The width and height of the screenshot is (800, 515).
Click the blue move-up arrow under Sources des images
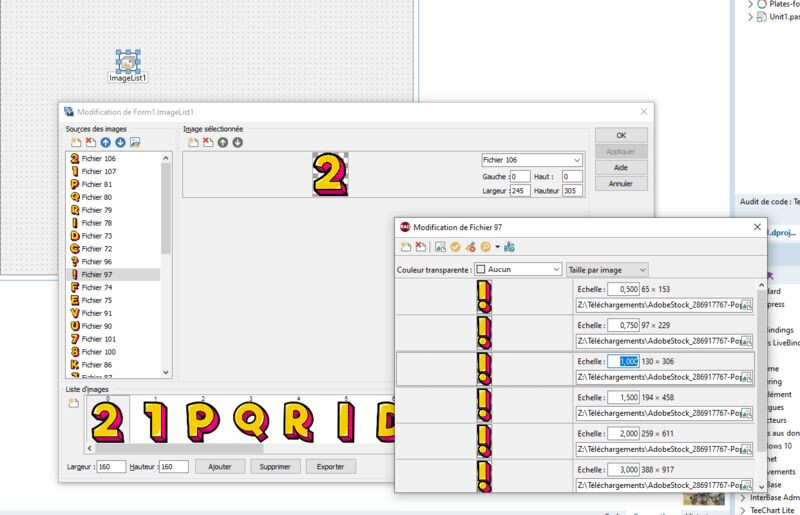click(106, 142)
